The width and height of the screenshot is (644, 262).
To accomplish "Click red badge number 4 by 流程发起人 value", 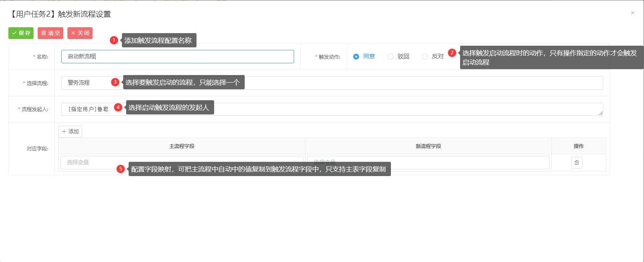I will click(118, 107).
